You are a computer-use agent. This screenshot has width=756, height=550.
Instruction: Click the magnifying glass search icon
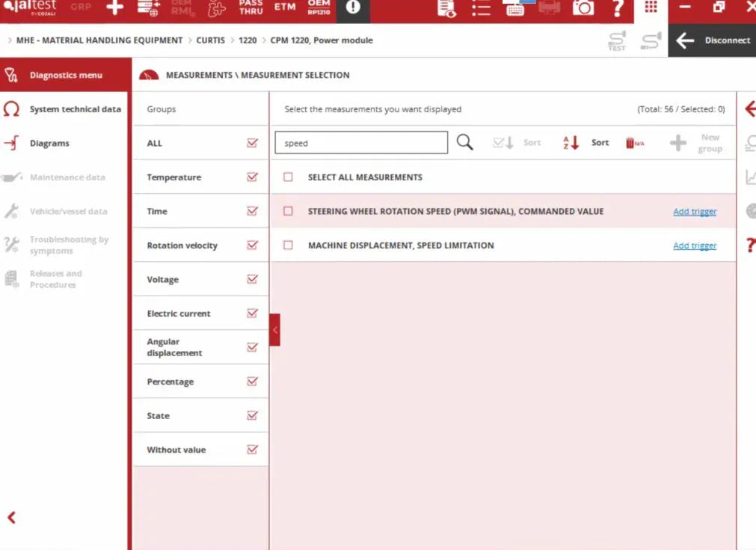[x=464, y=142]
